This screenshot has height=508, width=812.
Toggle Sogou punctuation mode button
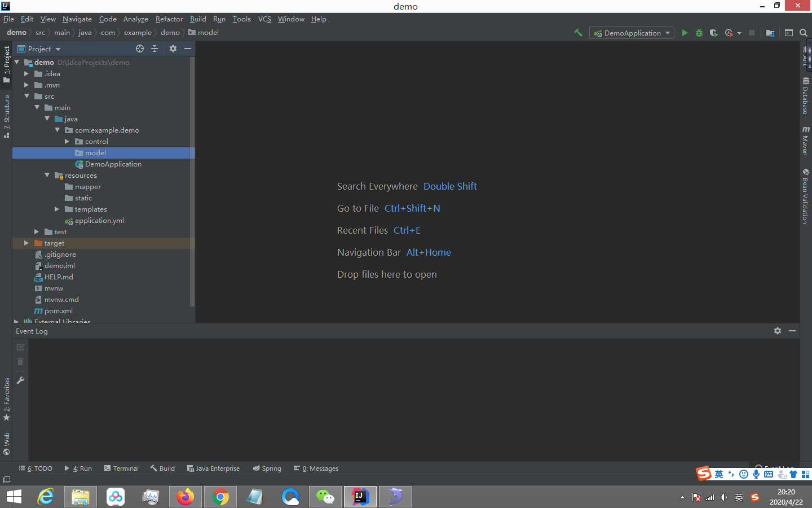coord(731,474)
